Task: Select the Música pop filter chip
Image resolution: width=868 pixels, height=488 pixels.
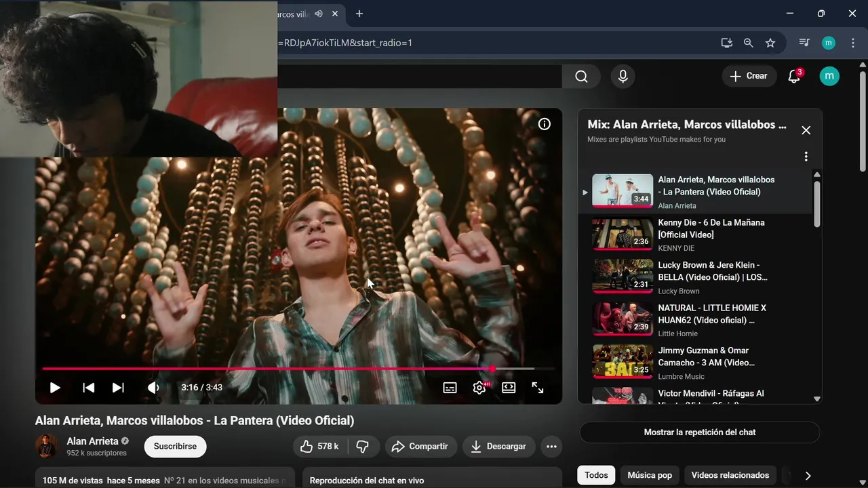Action: click(650, 475)
